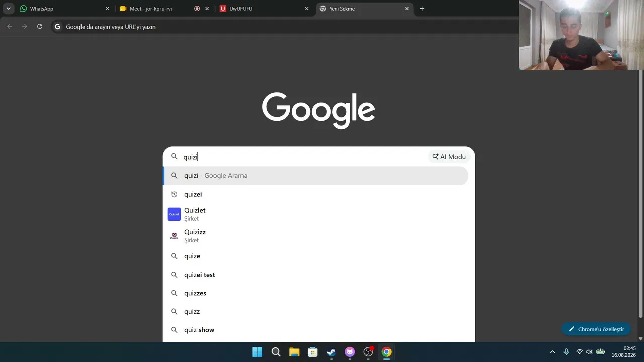Close the Yeni Sekme tab
Viewport: 644px width, 362px height.
(x=407, y=9)
